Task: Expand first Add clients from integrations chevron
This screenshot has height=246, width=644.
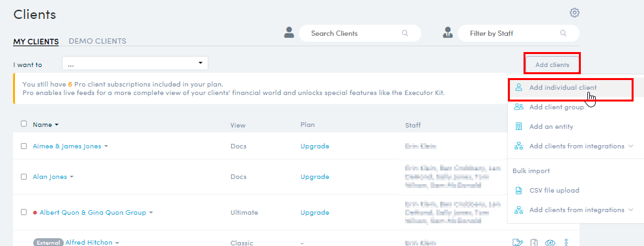Action: [631, 146]
